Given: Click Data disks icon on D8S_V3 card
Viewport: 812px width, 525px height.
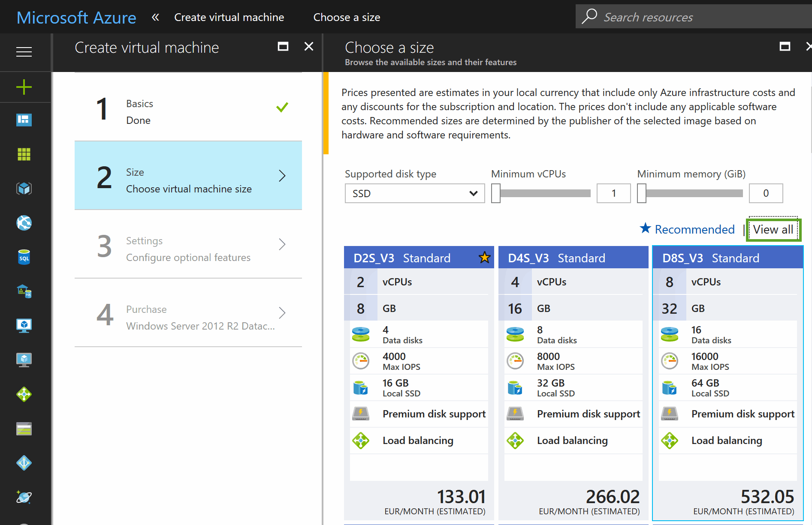Looking at the screenshot, I should point(670,334).
